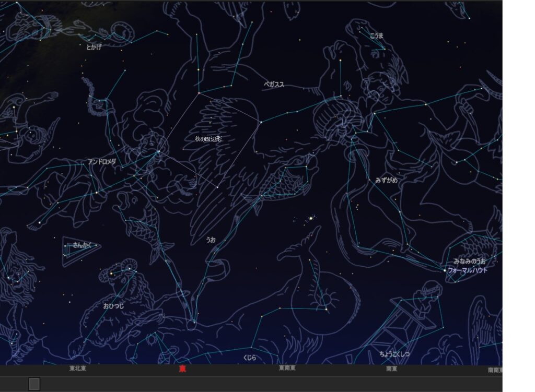Click the 南南東 direction marker
The height and width of the screenshot is (392, 535).
pyautogui.click(x=494, y=370)
